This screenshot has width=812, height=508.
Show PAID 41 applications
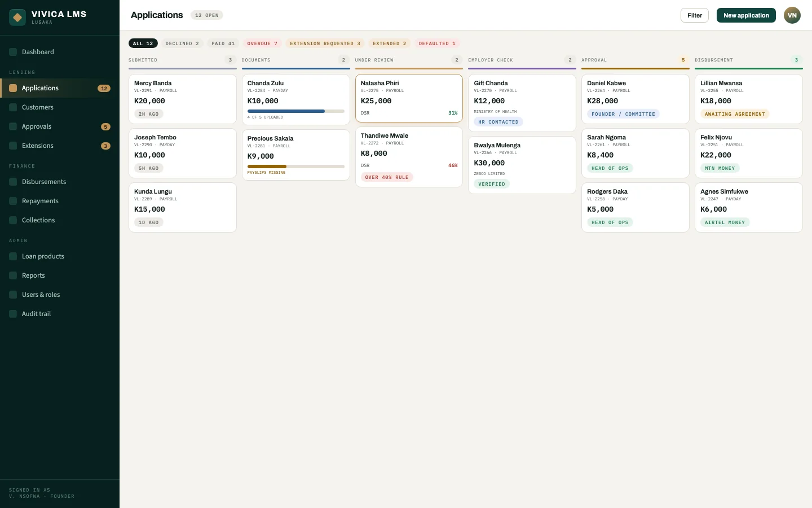(223, 43)
